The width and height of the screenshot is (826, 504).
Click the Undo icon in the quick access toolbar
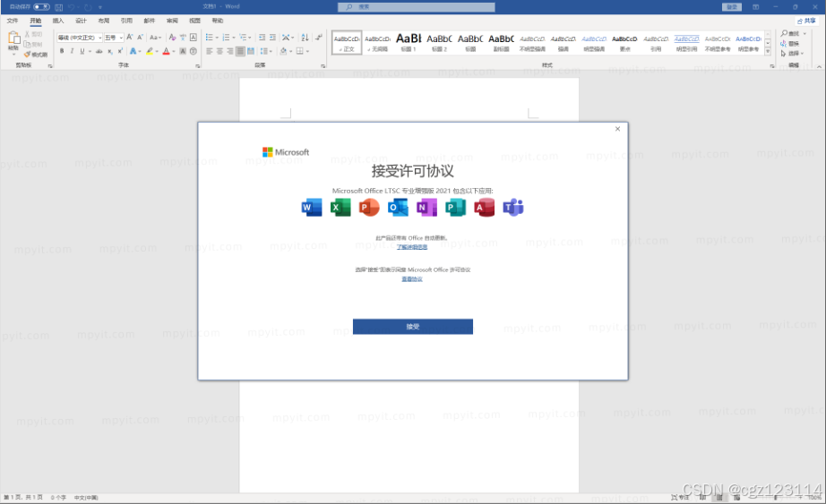click(72, 7)
